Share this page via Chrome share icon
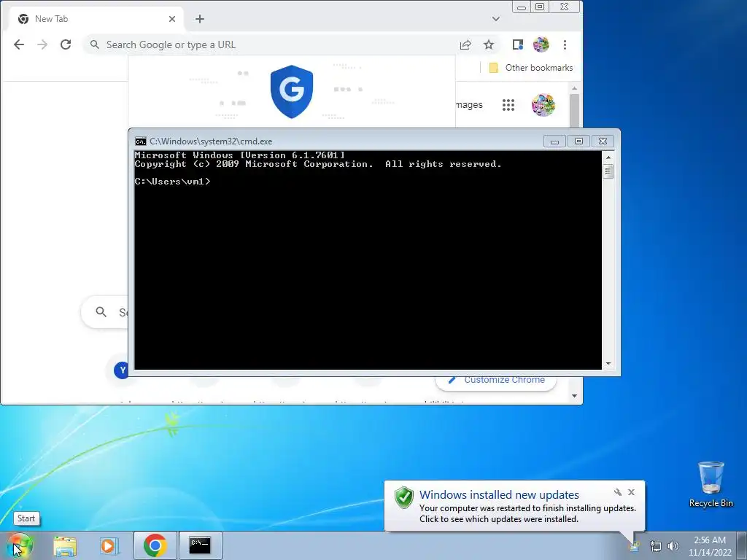 click(x=465, y=44)
